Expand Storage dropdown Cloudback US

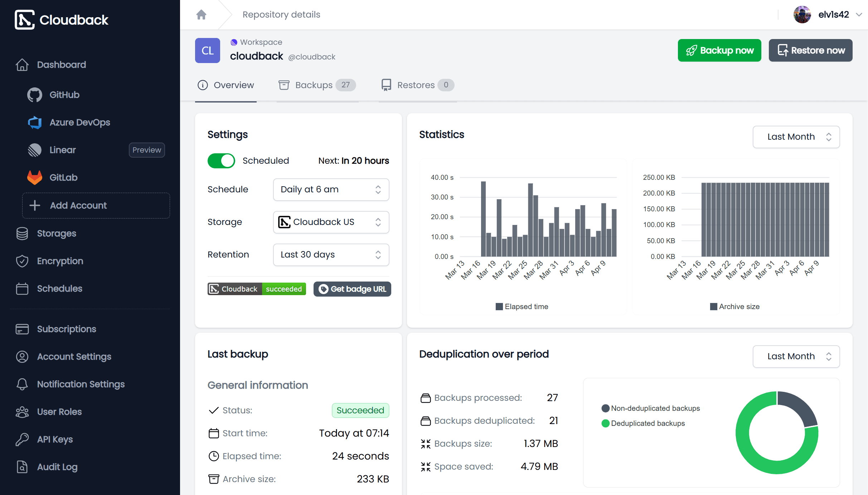331,222
